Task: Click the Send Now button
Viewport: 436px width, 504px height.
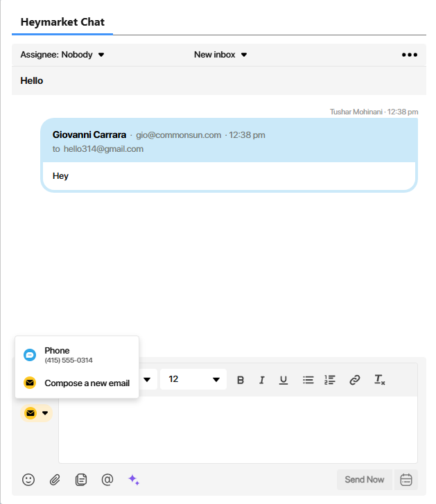Action: pyautogui.click(x=364, y=479)
